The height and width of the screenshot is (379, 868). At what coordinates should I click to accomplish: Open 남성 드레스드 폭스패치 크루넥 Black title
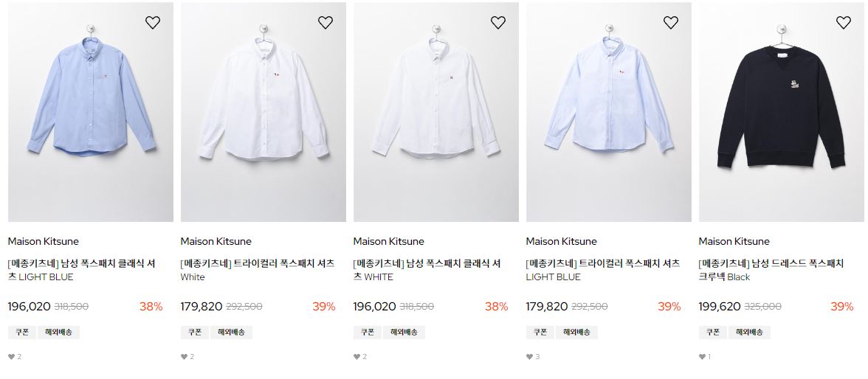(771, 270)
